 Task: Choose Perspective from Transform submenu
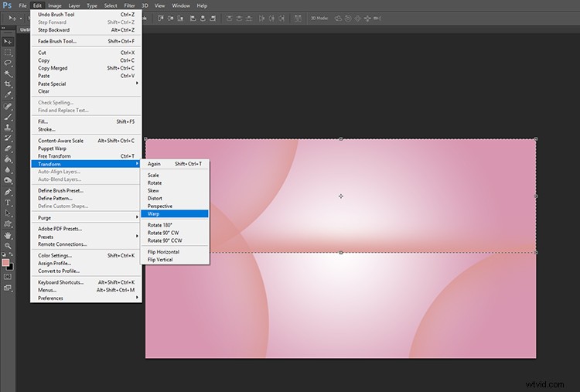pos(175,206)
